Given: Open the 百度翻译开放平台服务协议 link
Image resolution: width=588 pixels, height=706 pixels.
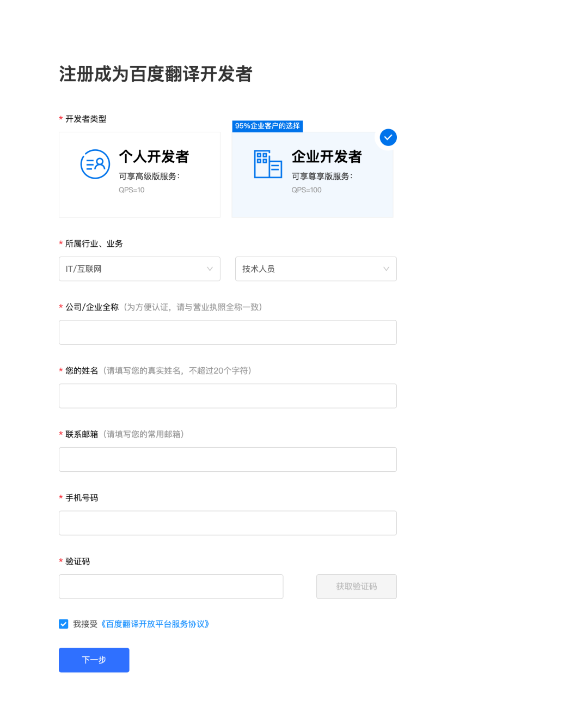Looking at the screenshot, I should pos(155,624).
